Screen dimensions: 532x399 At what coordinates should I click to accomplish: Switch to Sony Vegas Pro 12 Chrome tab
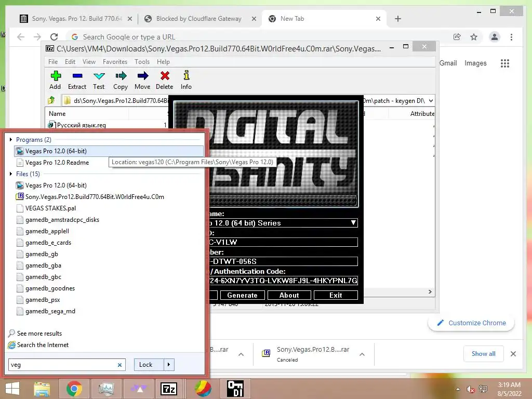(x=76, y=19)
